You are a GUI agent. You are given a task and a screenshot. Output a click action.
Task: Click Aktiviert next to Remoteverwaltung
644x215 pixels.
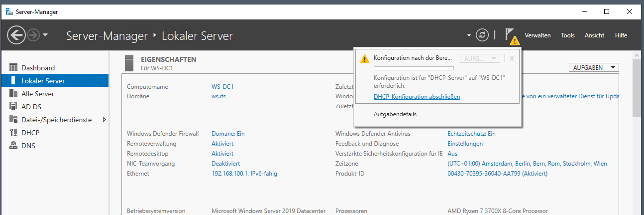[222, 143]
